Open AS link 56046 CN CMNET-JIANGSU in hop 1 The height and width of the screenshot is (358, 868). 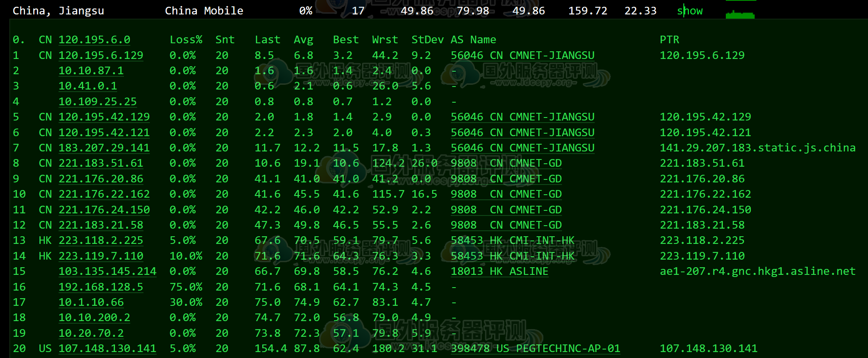[x=522, y=56]
